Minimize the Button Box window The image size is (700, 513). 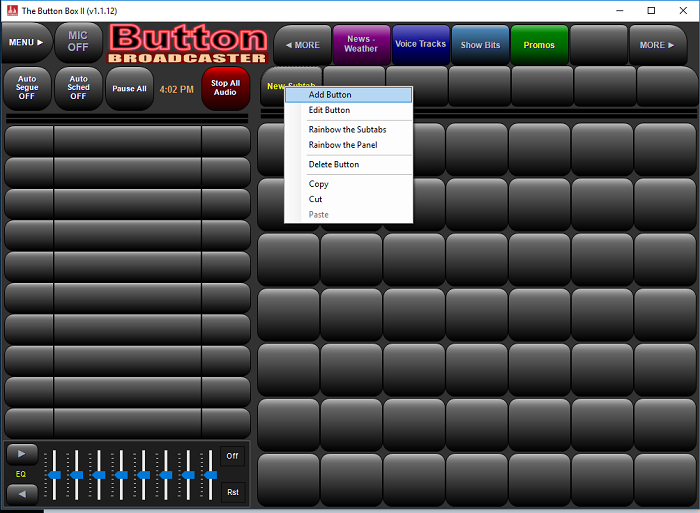pyautogui.click(x=620, y=10)
